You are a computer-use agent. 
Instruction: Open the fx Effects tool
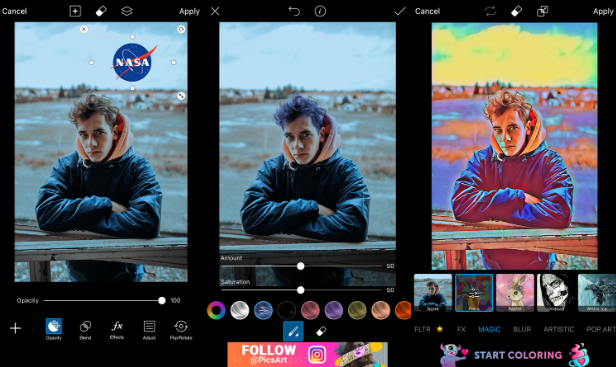click(x=117, y=330)
